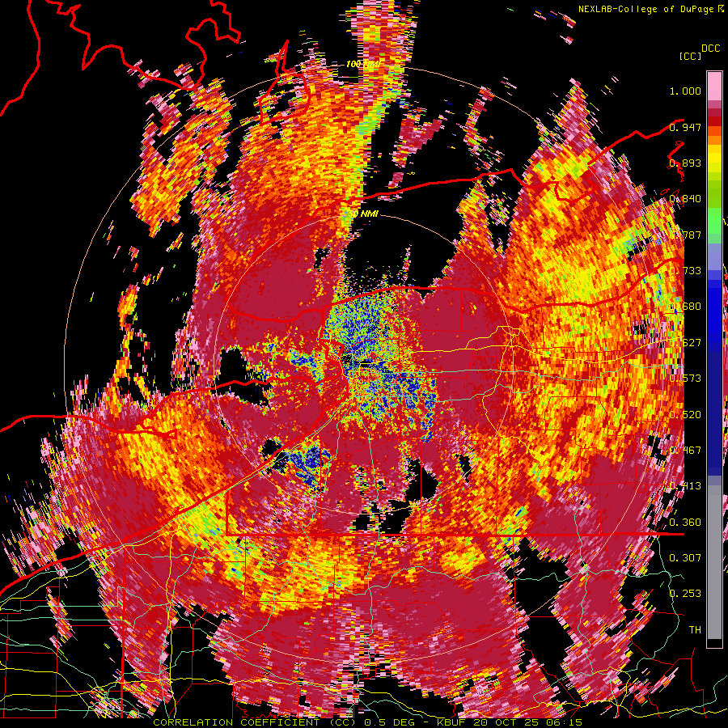Viewport: 728px width, 728px height.
Task: Select the 0.573 legend value
Action: tap(685, 379)
